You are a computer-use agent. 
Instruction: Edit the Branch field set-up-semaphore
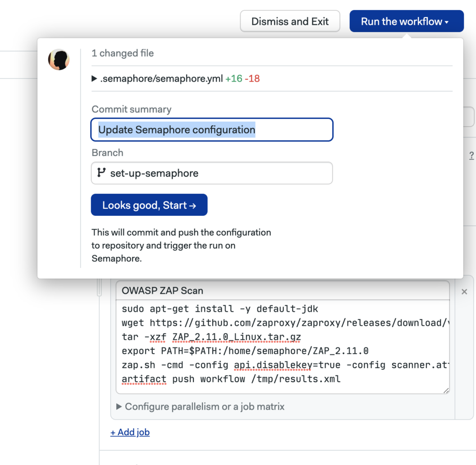click(212, 173)
